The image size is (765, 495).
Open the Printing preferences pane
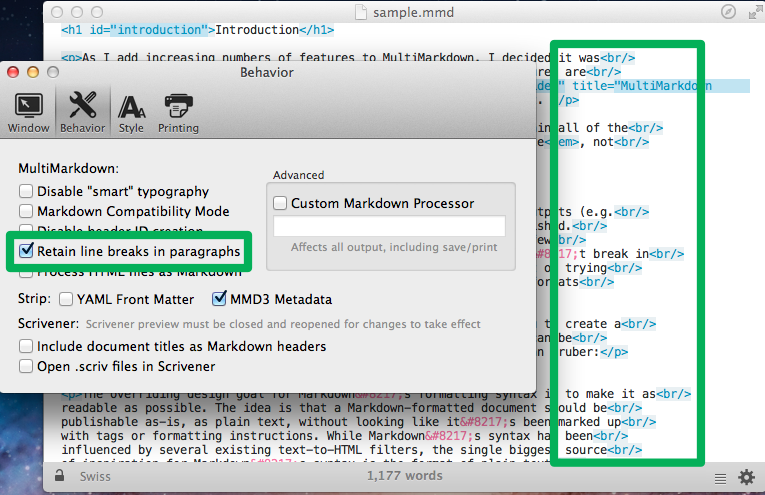(x=178, y=114)
